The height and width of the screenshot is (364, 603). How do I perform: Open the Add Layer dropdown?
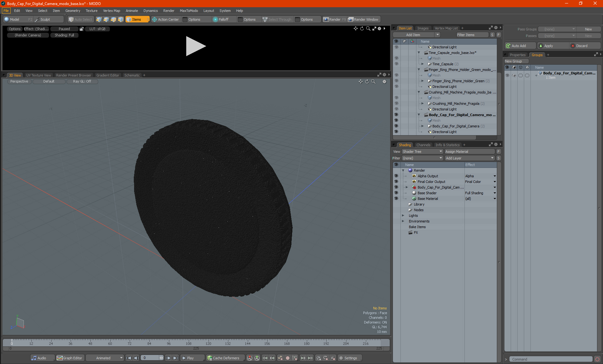coord(470,158)
